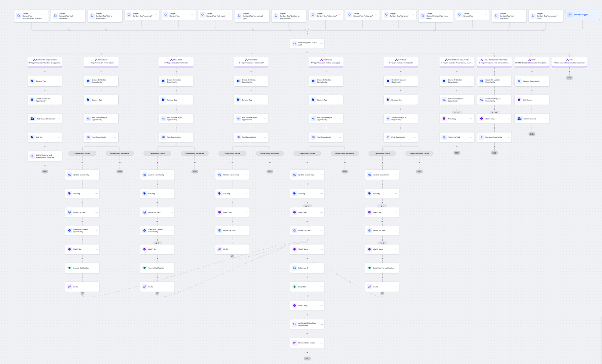Screen dimensions: 602x364
Task: Open Internal Notification icon under New Leads
Action: pyautogui.click(x=69, y=268)
